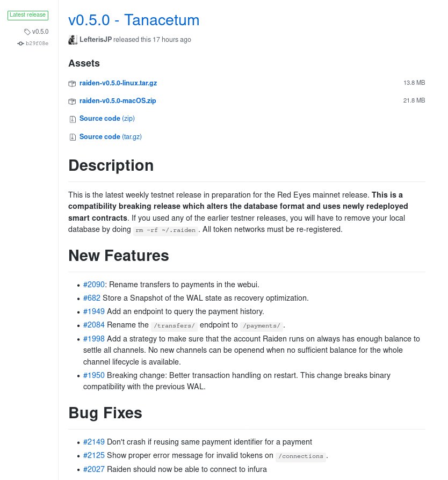Viewport: 448px width, 480px height.
Task: Click the zip file icon for Source code (zip)
Action: tap(73, 119)
